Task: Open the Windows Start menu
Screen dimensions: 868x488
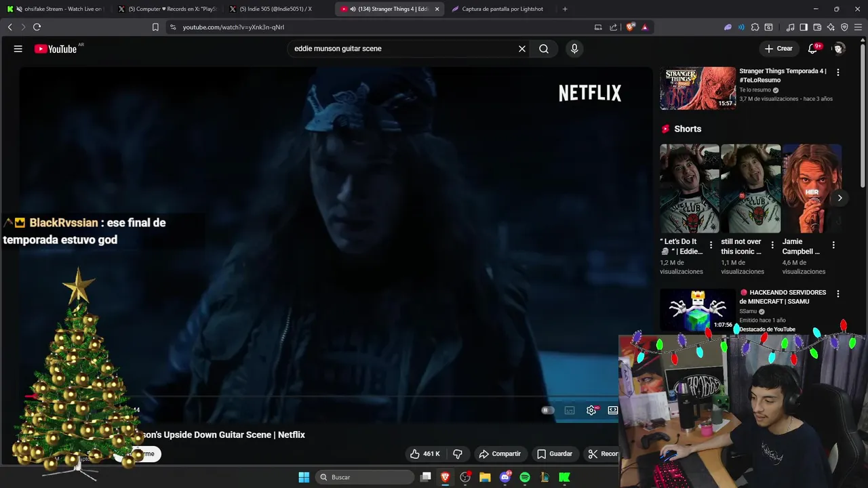Action: click(x=304, y=477)
